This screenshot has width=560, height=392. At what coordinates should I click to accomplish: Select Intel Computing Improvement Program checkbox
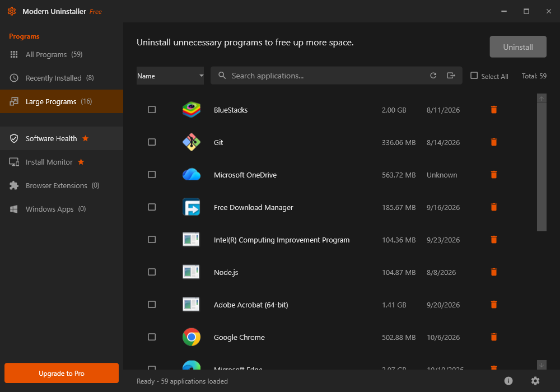(x=152, y=240)
